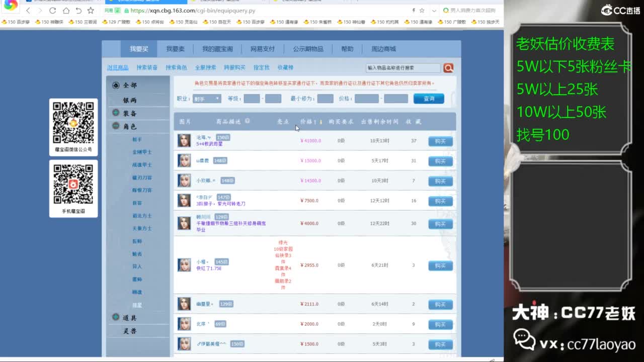The width and height of the screenshot is (644, 362).
Task: Select the 全部 category radio icon
Action: click(116, 85)
